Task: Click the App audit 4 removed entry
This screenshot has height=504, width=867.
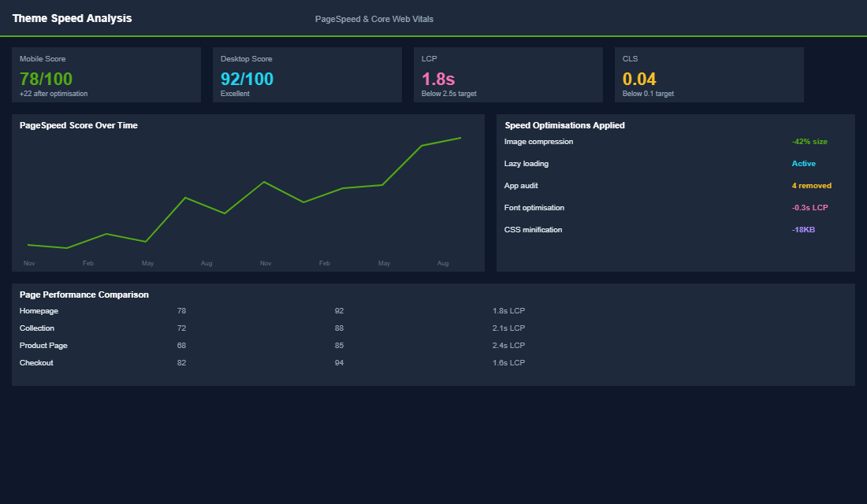Action: coord(809,185)
